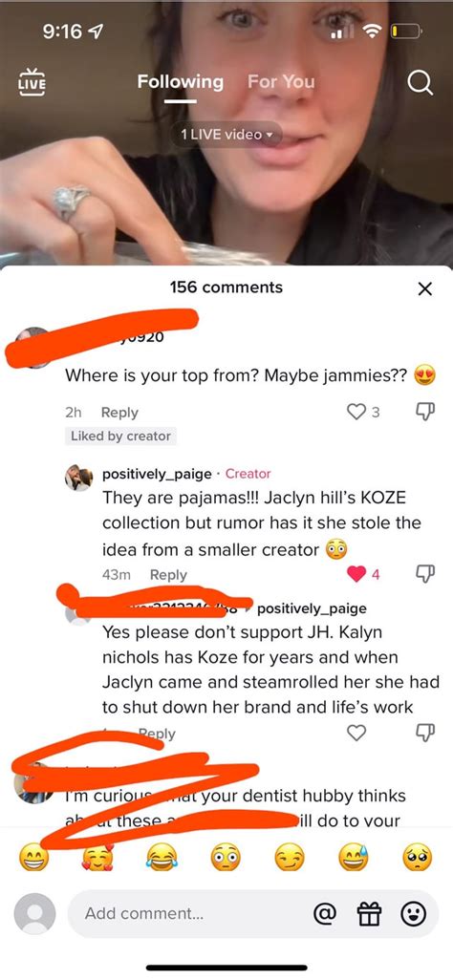Expand the '1 LIVE video' dropdown
This screenshot has width=453, height=980.
226,134
